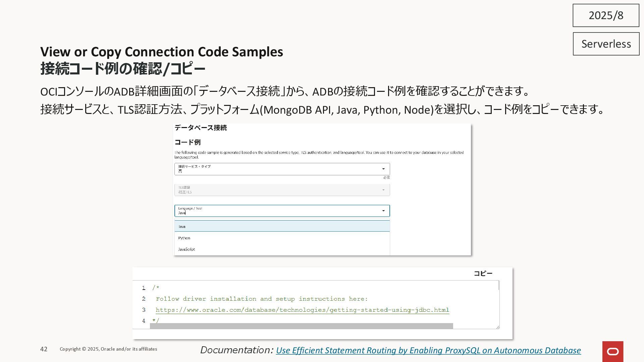Select JavaScript from the language list

coord(282,249)
